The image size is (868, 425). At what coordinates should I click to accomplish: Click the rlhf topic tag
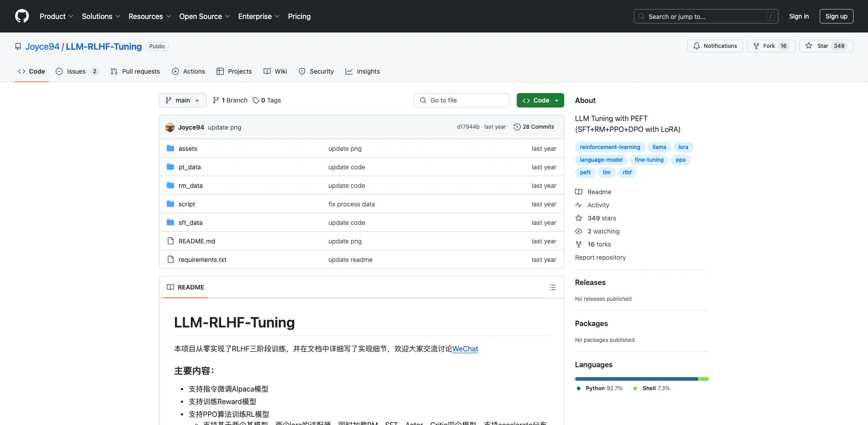(x=627, y=173)
